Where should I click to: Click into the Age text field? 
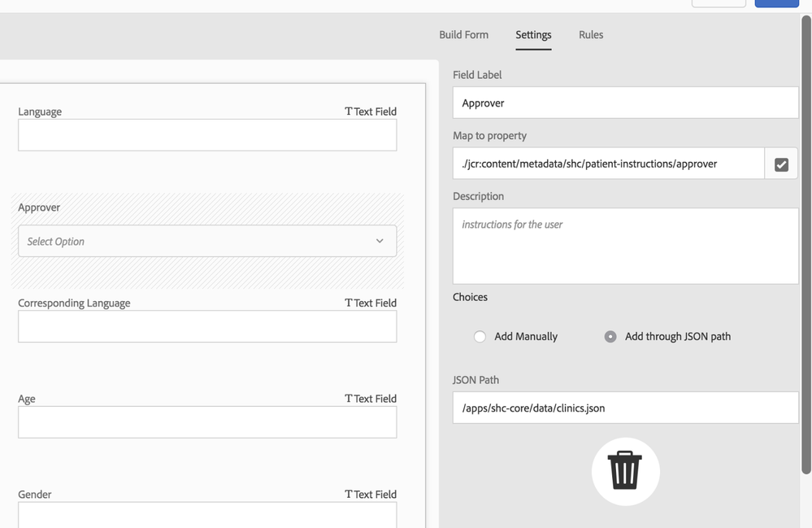[207, 422]
